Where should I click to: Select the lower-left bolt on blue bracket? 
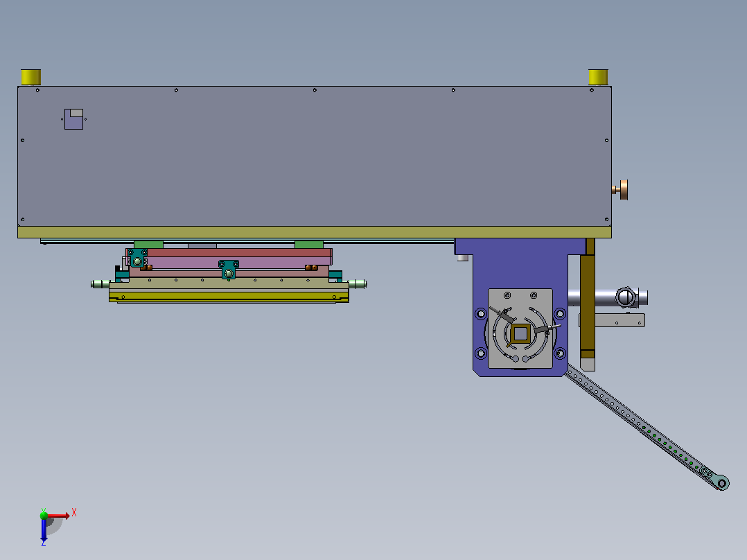481,353
